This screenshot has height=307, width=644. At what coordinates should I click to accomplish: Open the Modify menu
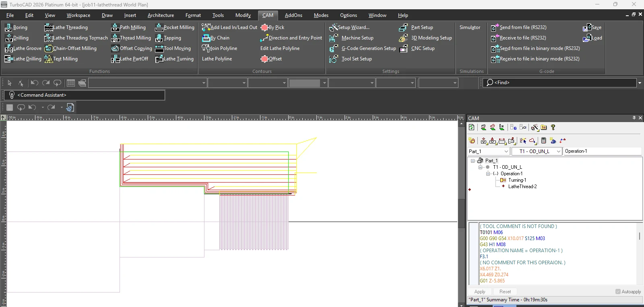(243, 15)
